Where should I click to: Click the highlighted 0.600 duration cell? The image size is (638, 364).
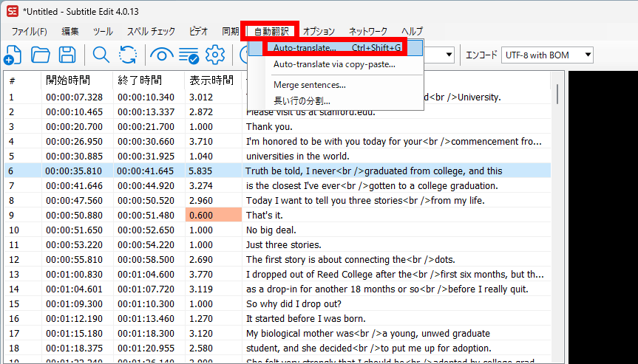point(213,216)
